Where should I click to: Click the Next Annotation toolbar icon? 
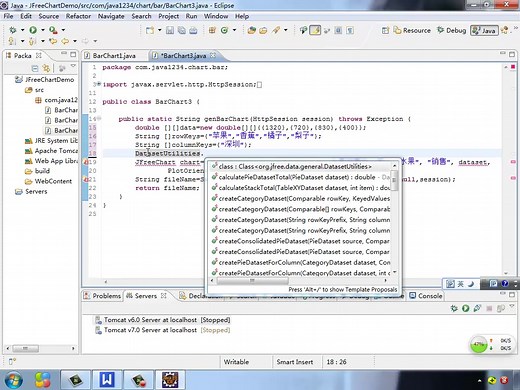tap(12, 41)
